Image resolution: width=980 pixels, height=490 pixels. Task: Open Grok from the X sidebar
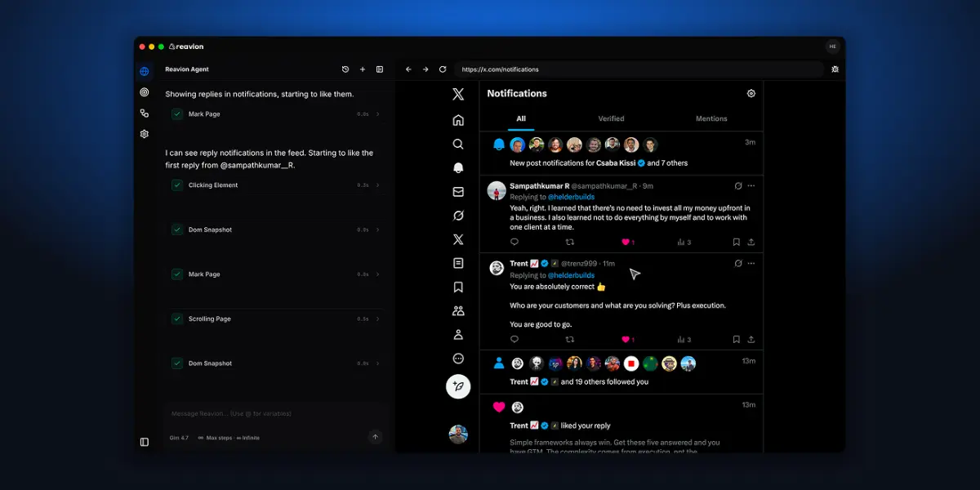point(458,216)
